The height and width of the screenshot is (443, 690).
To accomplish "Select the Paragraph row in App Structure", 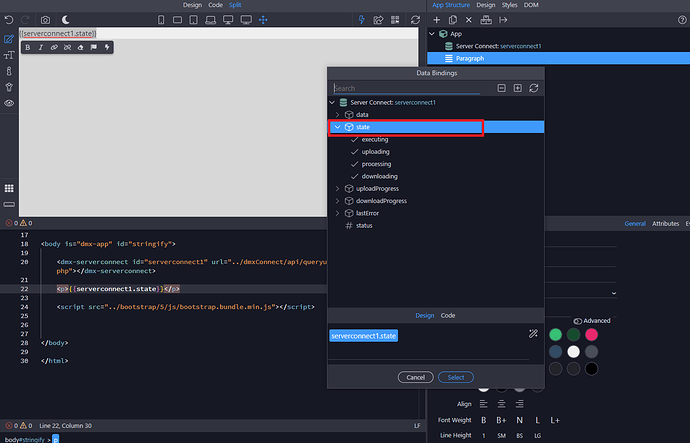I will coord(558,58).
